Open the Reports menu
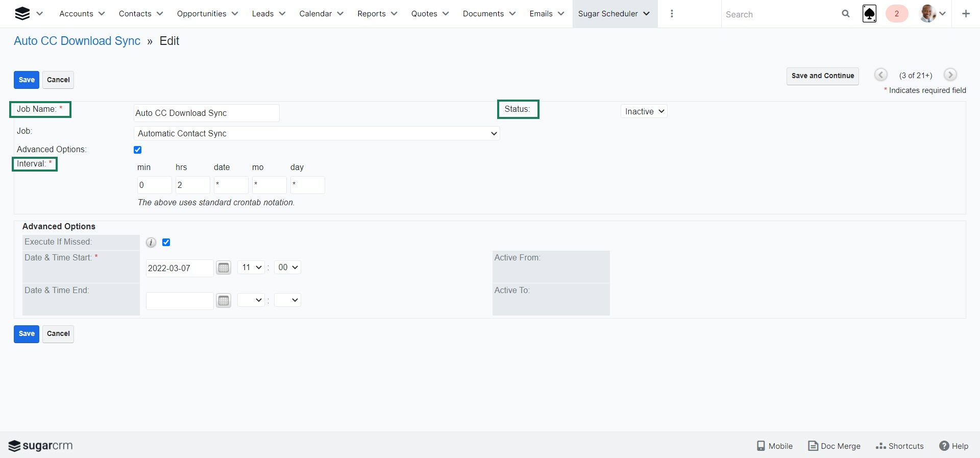The image size is (980, 458). [377, 14]
